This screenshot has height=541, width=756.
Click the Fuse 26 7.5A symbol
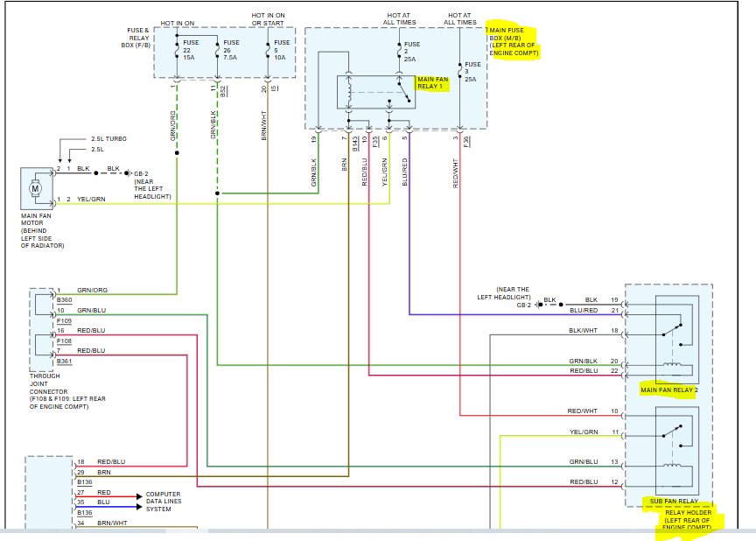click(x=218, y=50)
